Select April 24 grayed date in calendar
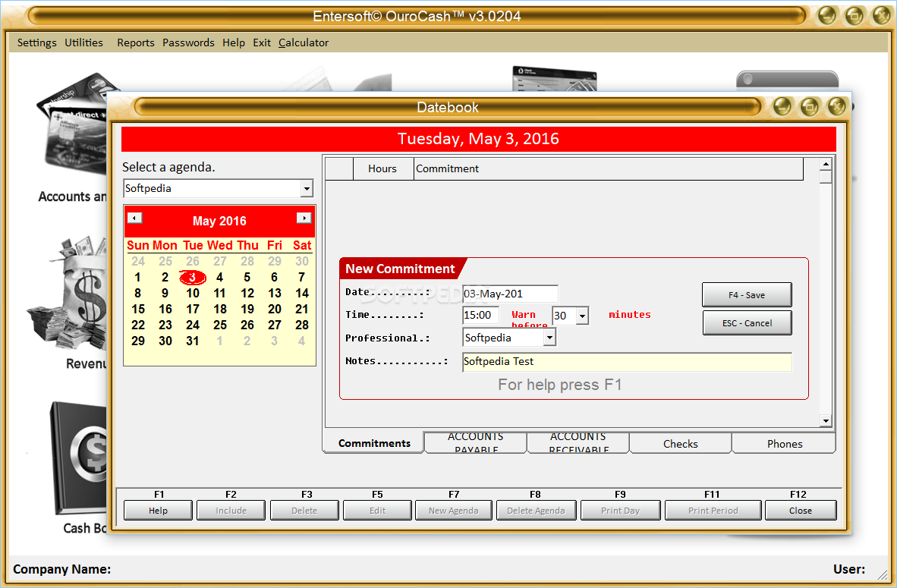The height and width of the screenshot is (588, 897). (138, 262)
